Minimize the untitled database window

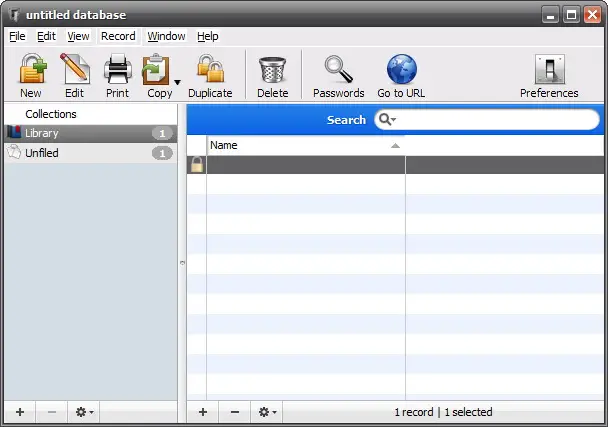(550, 15)
